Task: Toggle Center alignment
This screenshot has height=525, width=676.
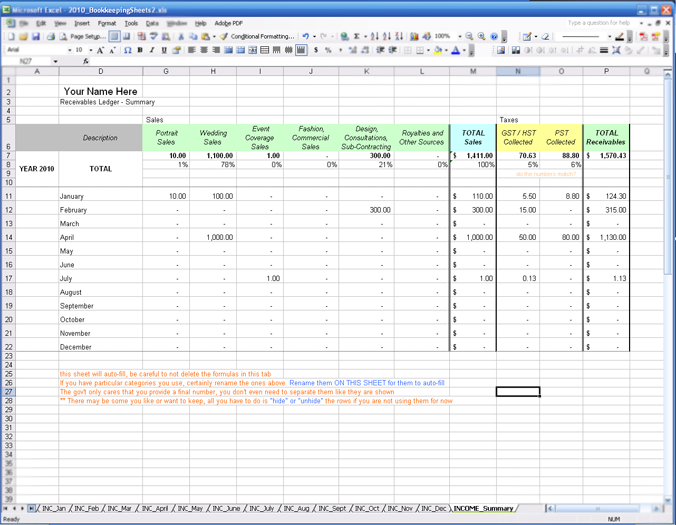Action: click(203, 50)
